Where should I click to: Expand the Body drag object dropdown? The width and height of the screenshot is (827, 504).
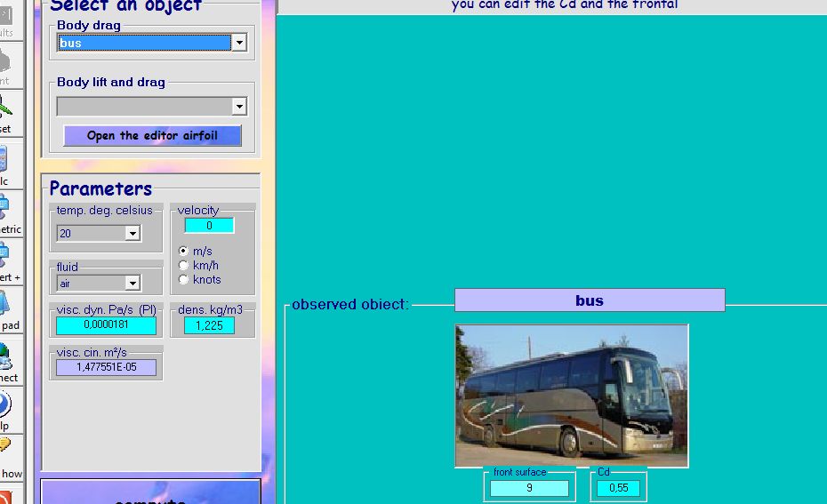[x=239, y=43]
